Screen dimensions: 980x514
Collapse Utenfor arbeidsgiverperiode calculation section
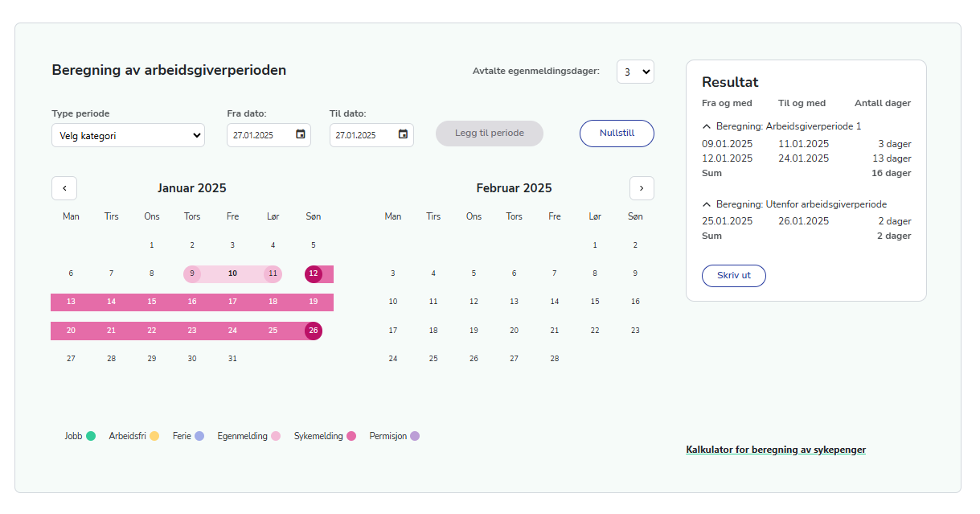707,204
